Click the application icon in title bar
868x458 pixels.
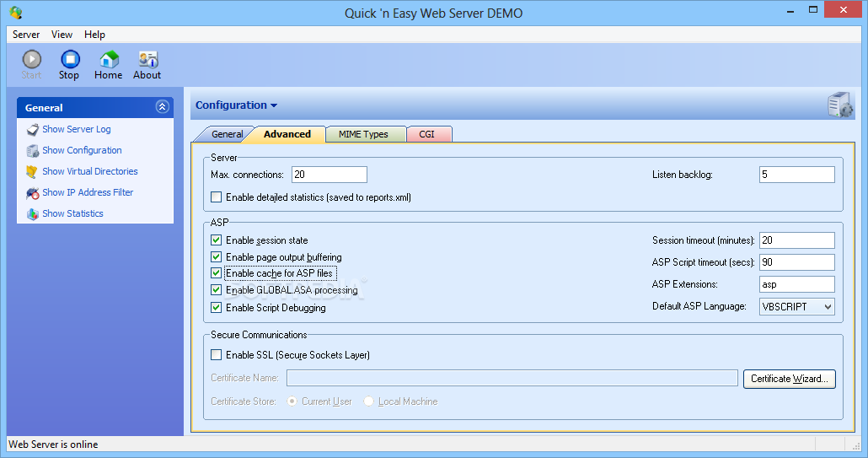(15, 12)
